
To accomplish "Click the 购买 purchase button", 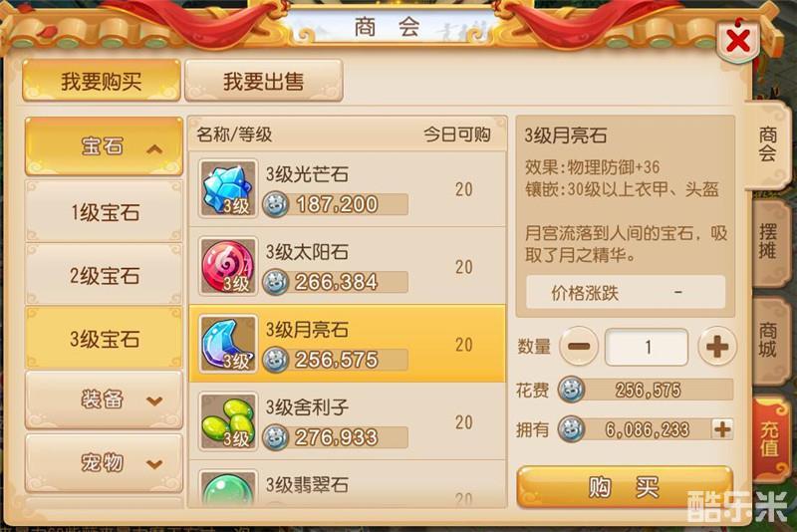I will pyautogui.click(x=625, y=487).
